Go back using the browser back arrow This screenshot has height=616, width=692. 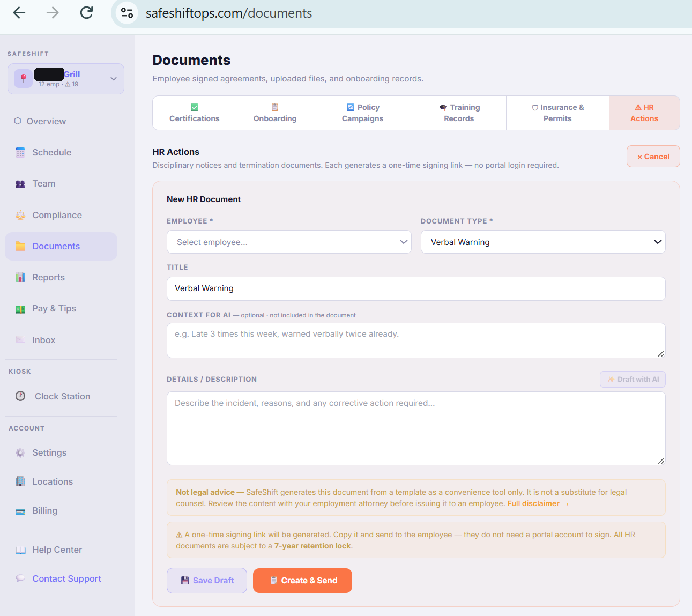(x=19, y=13)
